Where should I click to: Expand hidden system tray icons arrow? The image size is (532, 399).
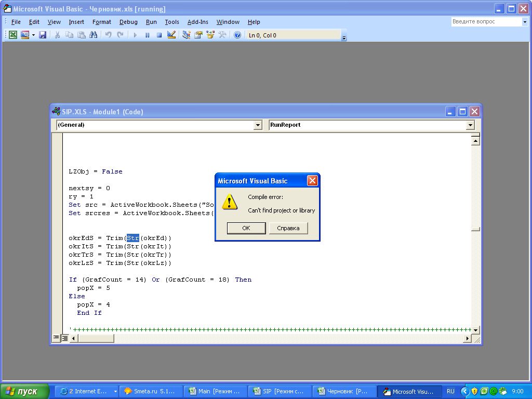point(465,391)
